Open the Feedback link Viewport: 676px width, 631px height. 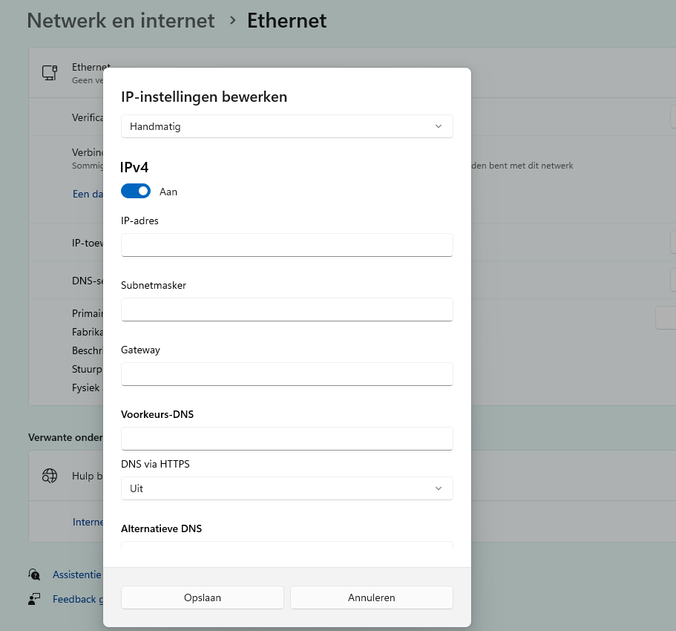pyautogui.click(x=78, y=599)
